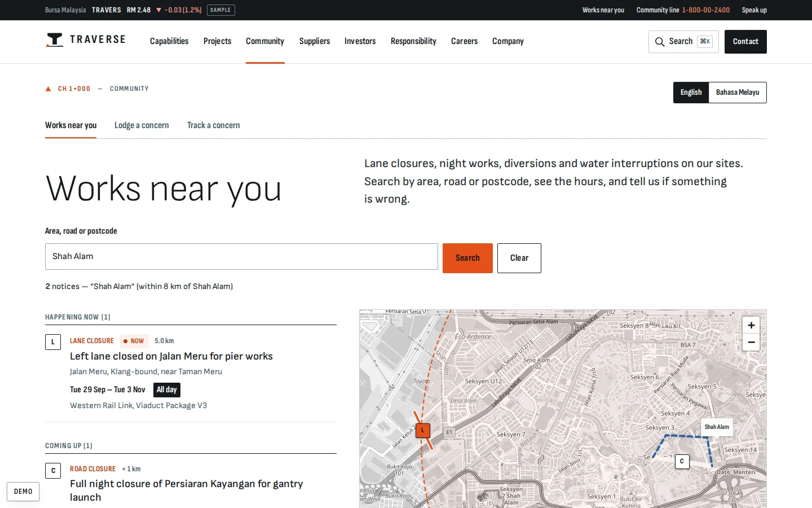The height and width of the screenshot is (508, 812).
Task: Open the Jalan Meru lane closure notice title
Action: pos(171,356)
